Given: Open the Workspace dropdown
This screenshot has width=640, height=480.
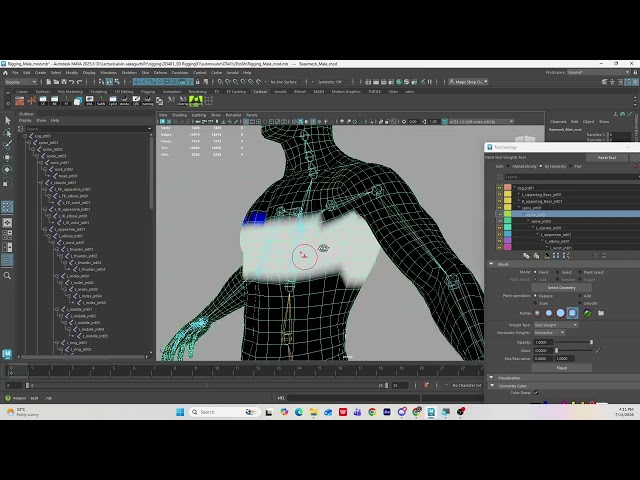Looking at the screenshot, I should pyautogui.click(x=598, y=72).
